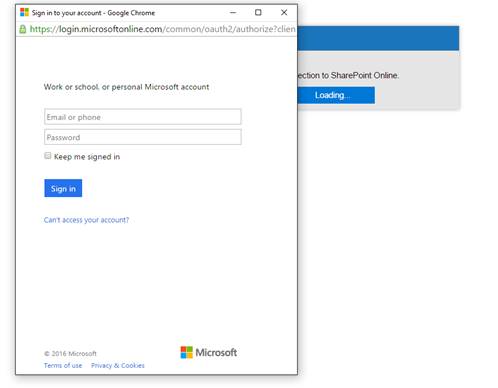498x388 pixels.
Task: Open Privacy & Cookies link
Action: click(x=118, y=365)
